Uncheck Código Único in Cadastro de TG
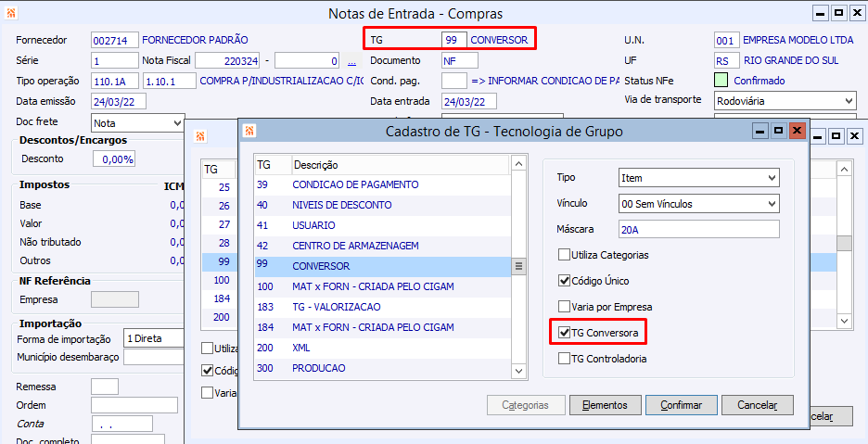 pyautogui.click(x=564, y=281)
